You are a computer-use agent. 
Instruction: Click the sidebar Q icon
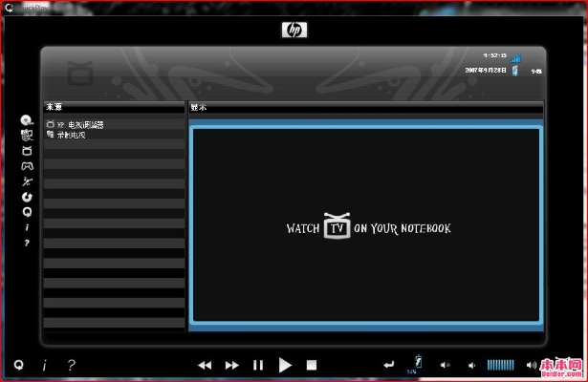coord(27,212)
